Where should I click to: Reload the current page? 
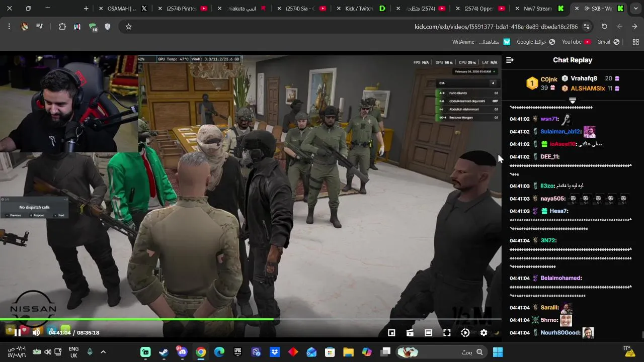604,27
